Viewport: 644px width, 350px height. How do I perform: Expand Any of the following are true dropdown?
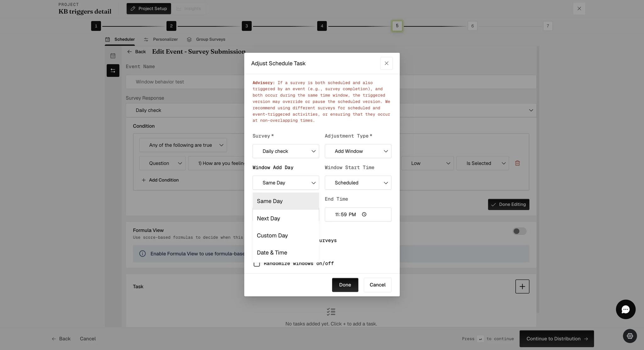(x=183, y=145)
